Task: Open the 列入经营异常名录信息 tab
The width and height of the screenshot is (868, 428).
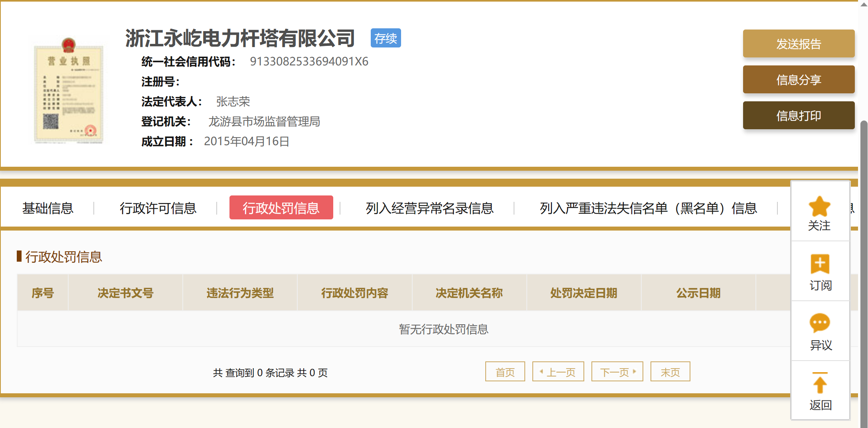Action: [430, 208]
